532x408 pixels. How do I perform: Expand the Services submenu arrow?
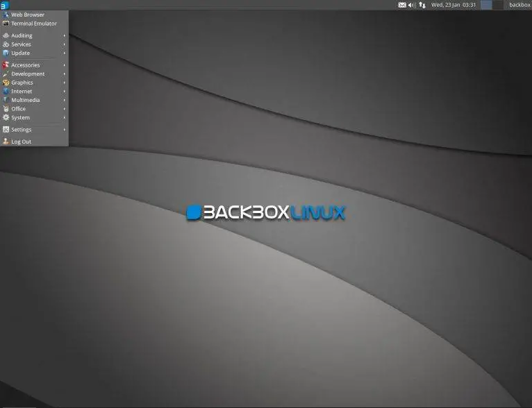[64, 44]
